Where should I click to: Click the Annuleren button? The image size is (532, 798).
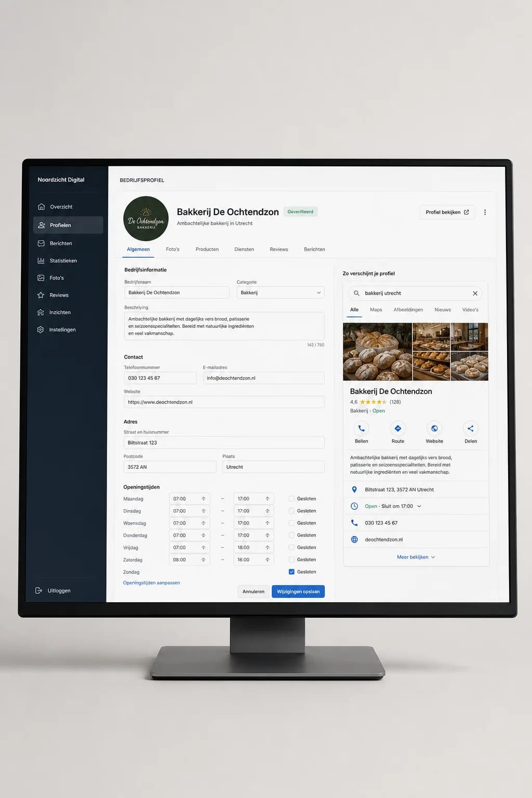pyautogui.click(x=254, y=591)
